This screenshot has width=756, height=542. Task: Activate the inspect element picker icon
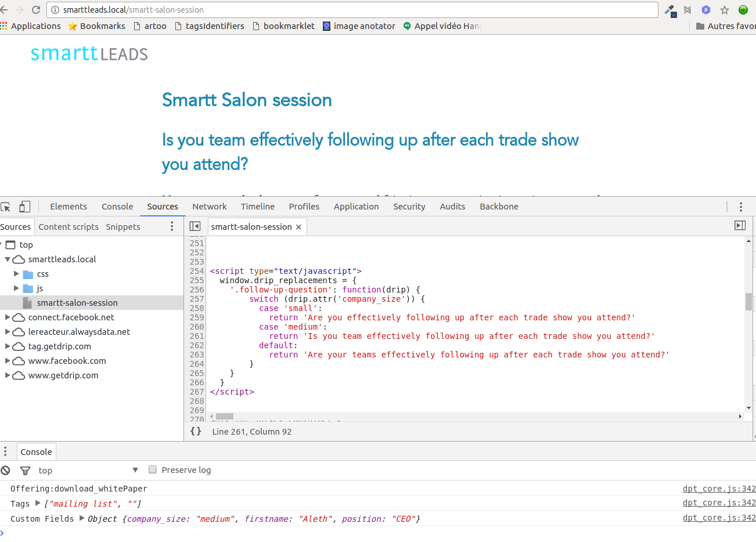(6, 207)
